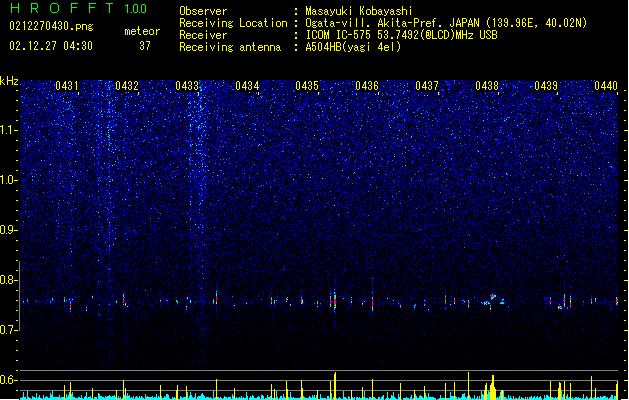Click the 0433 time marker

pos(187,86)
